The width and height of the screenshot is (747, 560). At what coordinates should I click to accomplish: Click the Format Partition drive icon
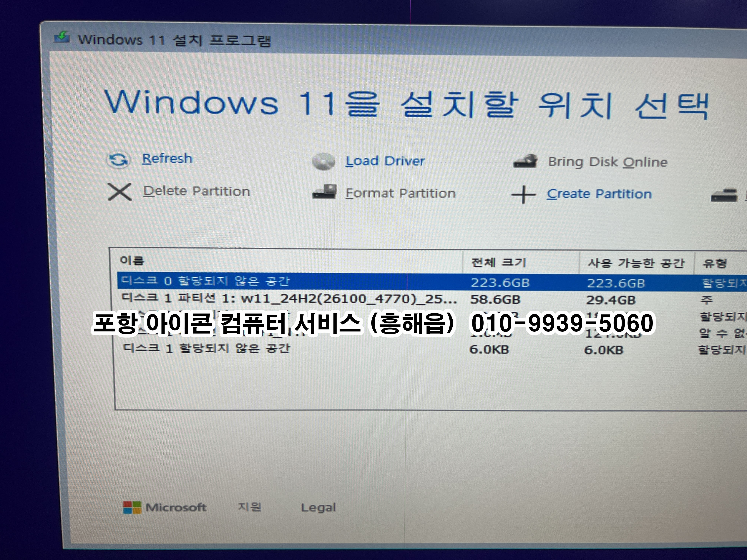coord(325,192)
